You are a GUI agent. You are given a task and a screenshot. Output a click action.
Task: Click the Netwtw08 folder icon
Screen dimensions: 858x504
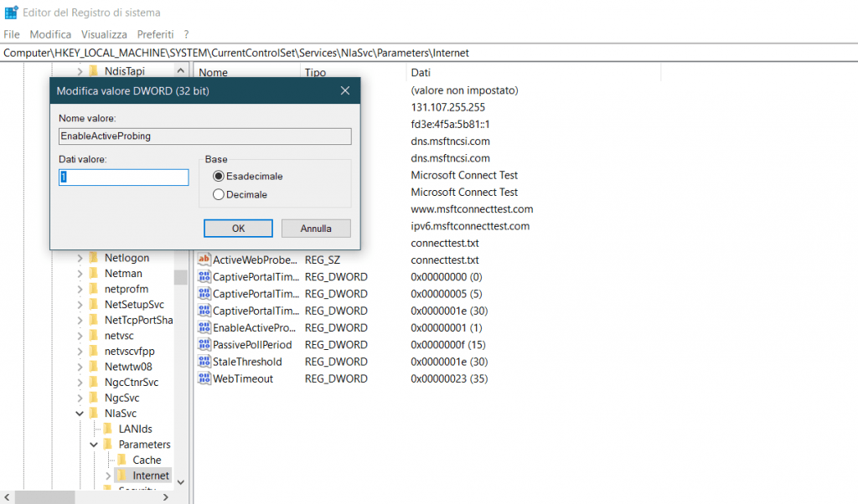click(x=94, y=367)
